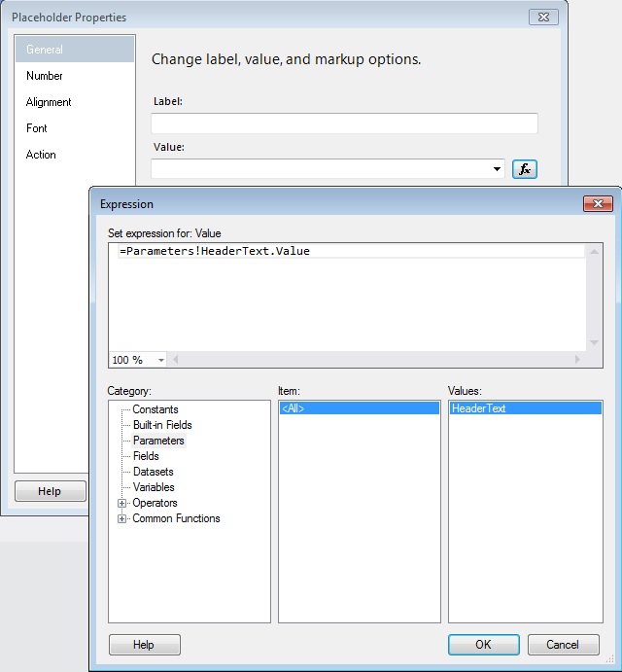
Task: Expand the Common Functions tree node
Action: click(x=122, y=518)
